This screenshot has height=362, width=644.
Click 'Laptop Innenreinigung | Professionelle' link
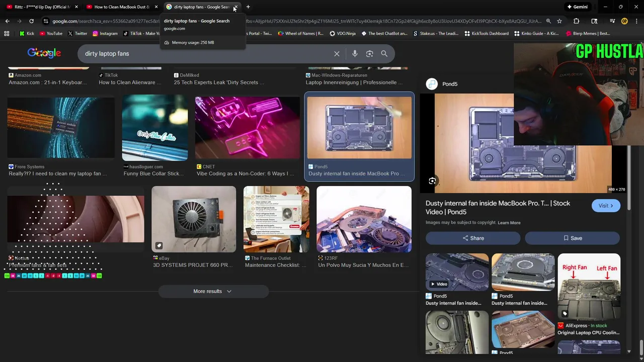pyautogui.click(x=354, y=82)
